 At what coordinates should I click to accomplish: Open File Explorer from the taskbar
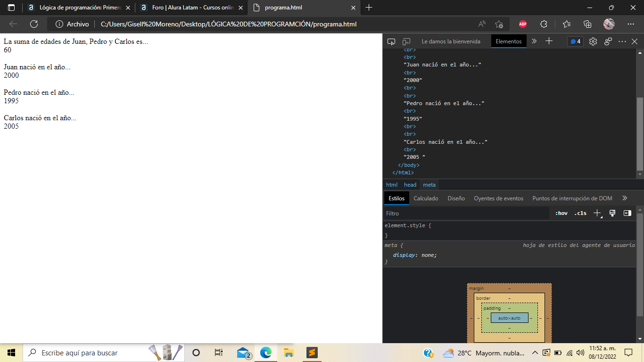[289, 353]
